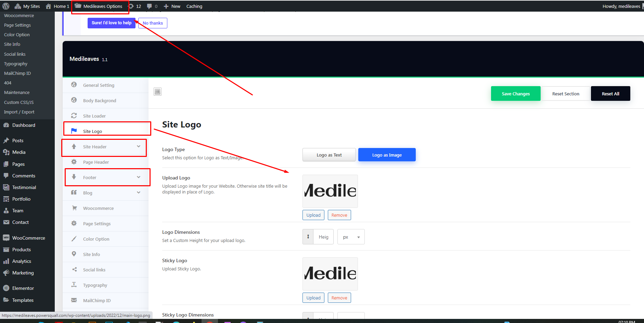Viewport: 644px width, 323px height.
Task: Click Reset All button
Action: pos(610,94)
